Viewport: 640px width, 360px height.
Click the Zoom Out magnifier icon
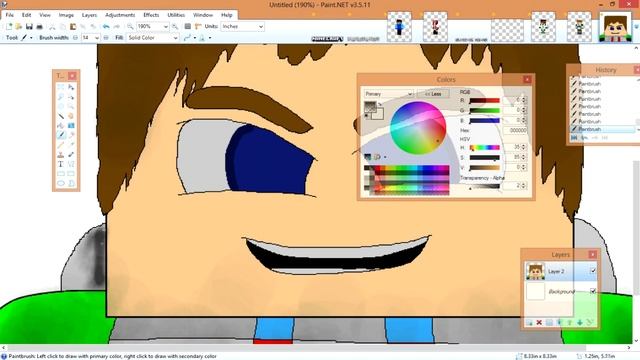coord(130,27)
